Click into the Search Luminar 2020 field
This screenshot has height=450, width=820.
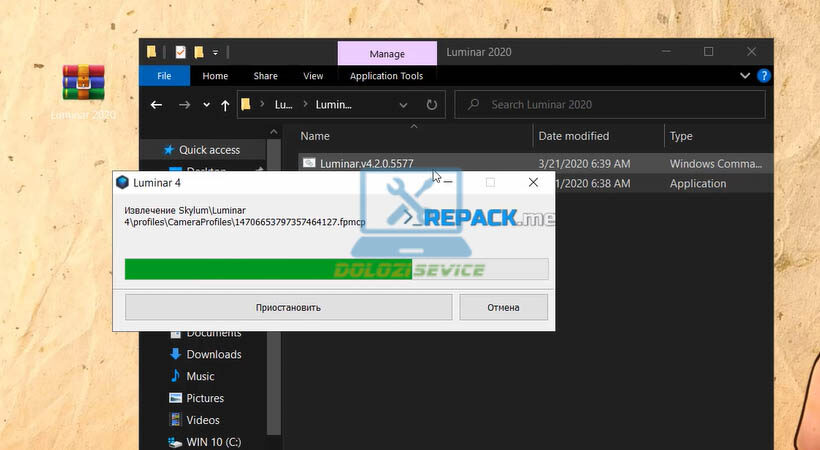(612, 104)
